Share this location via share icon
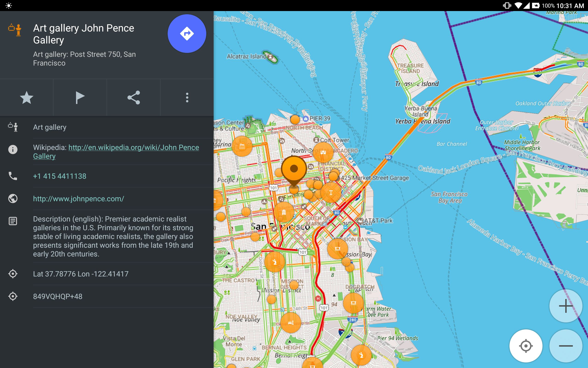The height and width of the screenshot is (368, 588). 134,98
